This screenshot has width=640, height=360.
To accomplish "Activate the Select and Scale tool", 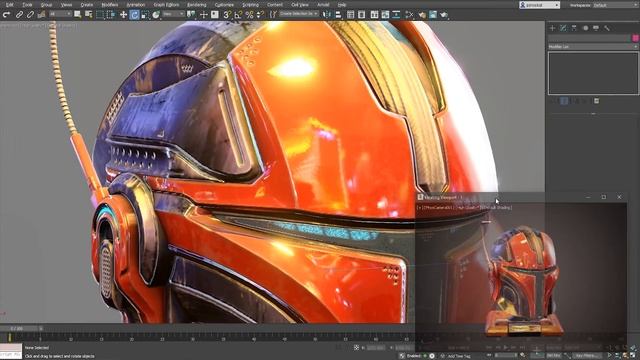I will (x=145, y=15).
